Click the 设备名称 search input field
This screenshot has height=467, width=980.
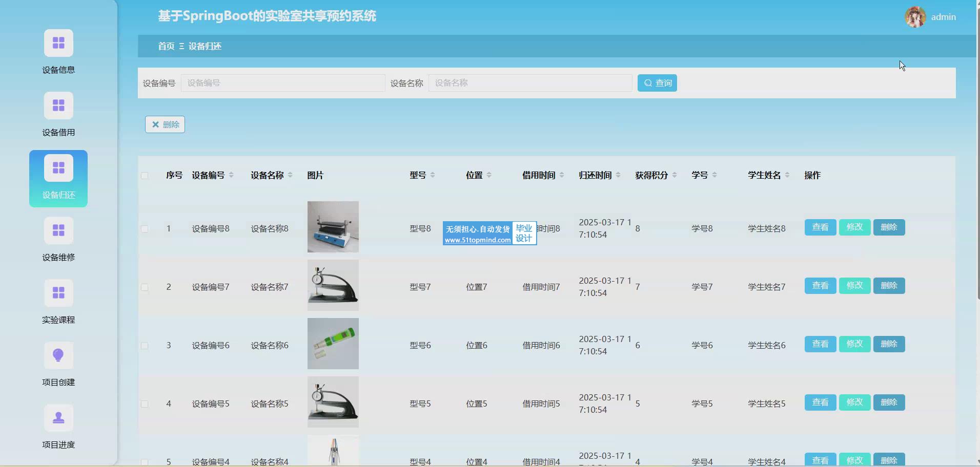pos(530,83)
